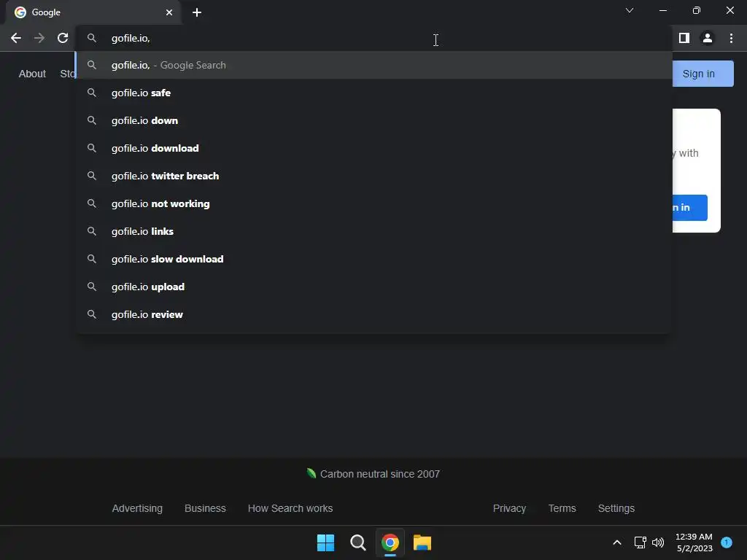Open Windows taskbar Search
The image size is (747, 560).
point(357,542)
